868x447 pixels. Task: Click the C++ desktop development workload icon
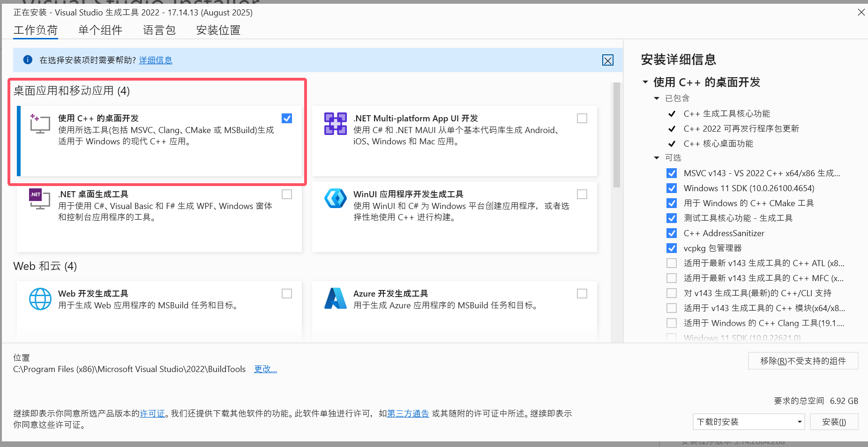pos(40,124)
